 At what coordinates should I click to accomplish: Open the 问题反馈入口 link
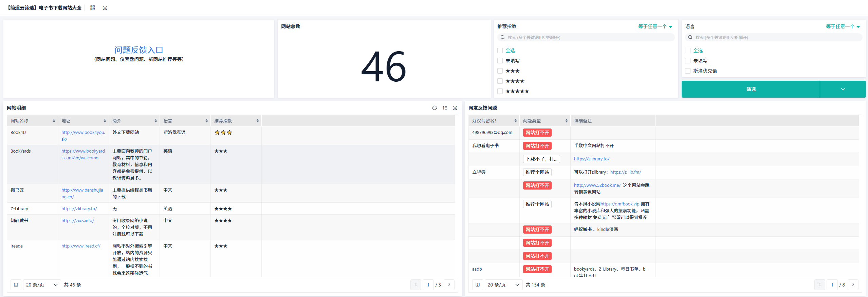(x=138, y=50)
